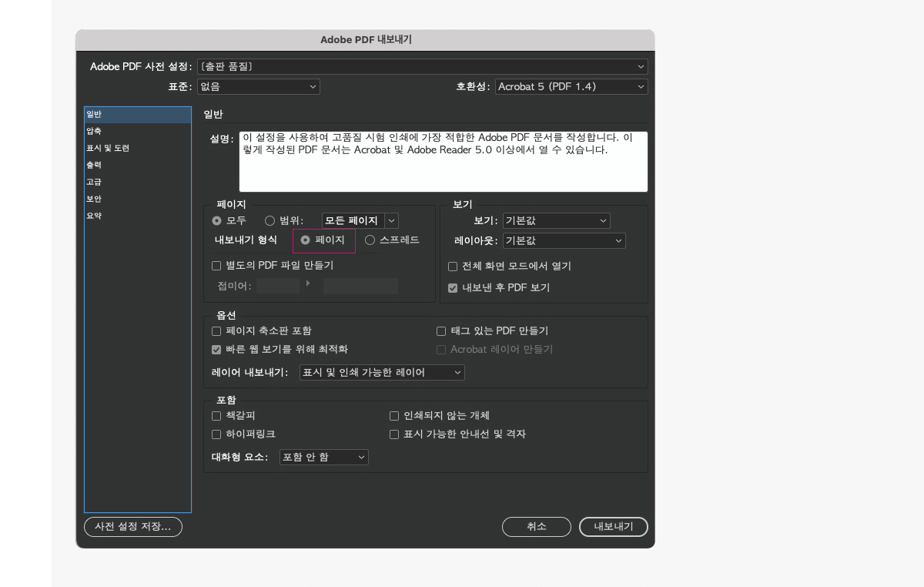This screenshot has width=924, height=587.
Task: Disable the 빠른 웹 보기를 위해 최적화 checkbox
Action: (x=216, y=349)
